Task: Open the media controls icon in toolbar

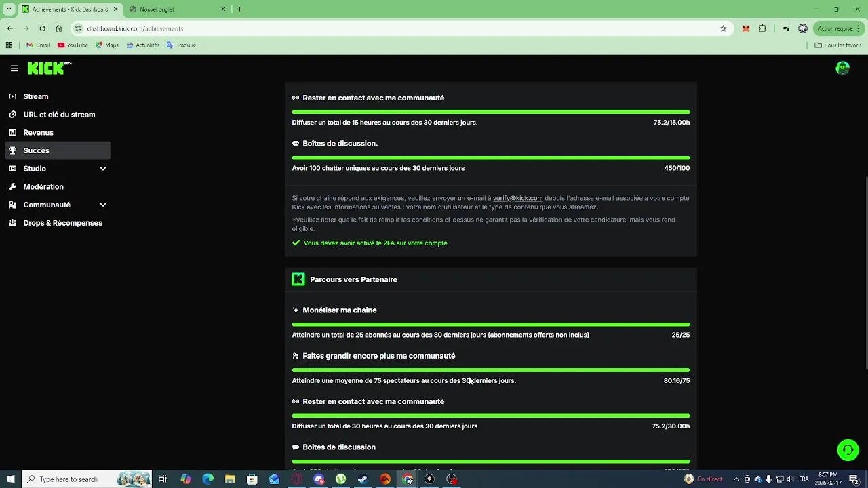Action: (x=786, y=28)
